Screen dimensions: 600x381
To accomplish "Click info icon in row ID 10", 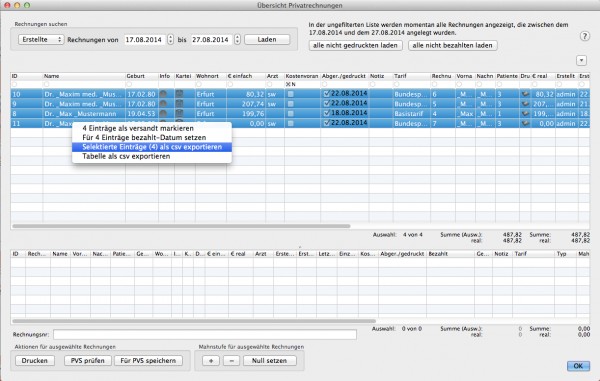I will pos(163,94).
